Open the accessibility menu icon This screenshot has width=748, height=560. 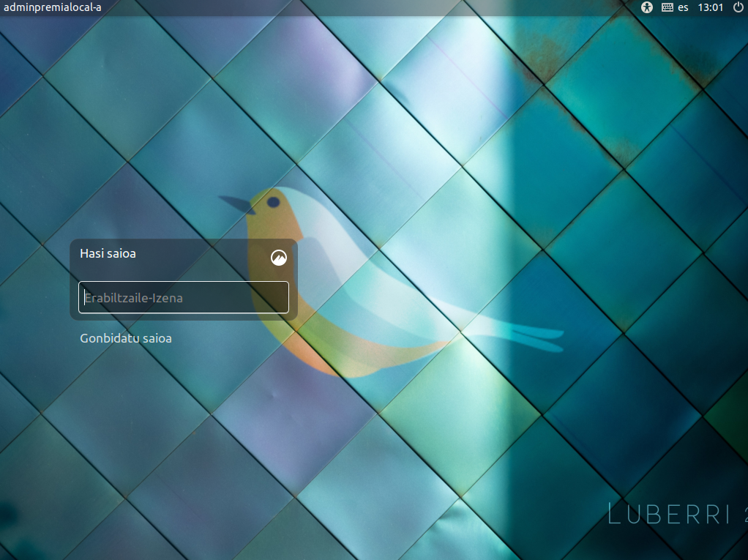646,7
